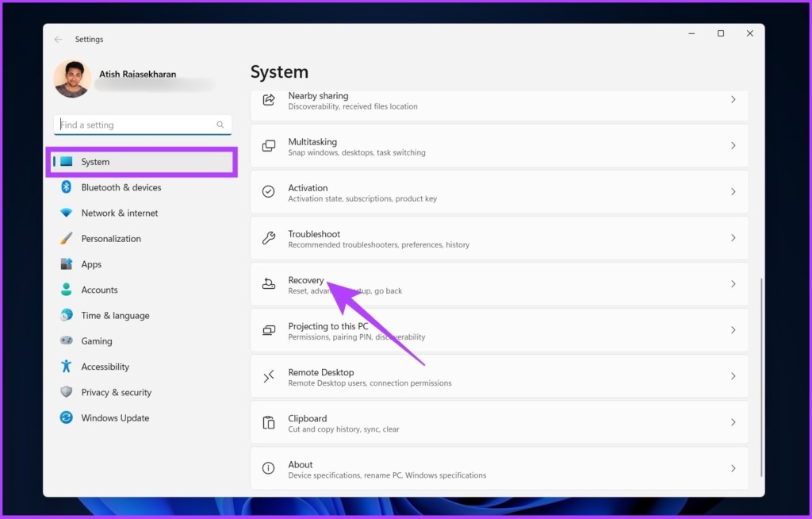Click the Clipboard icon
812x519 pixels.
tap(268, 422)
